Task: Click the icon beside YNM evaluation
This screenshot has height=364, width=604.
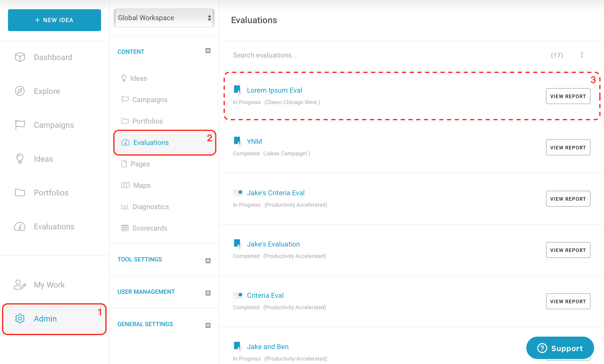Action: (x=238, y=141)
